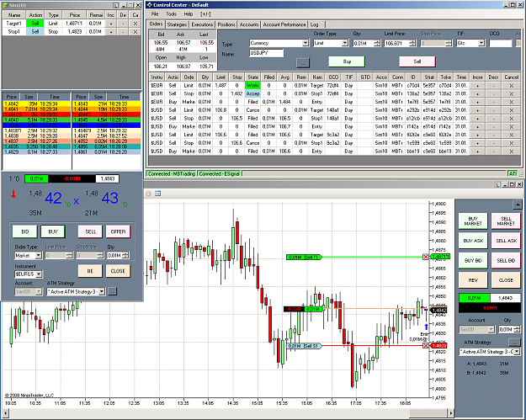526x420 pixels.
Task: Click the X button for the $EUR Buy Market Entry order
Action: pyautogui.click(x=511, y=102)
